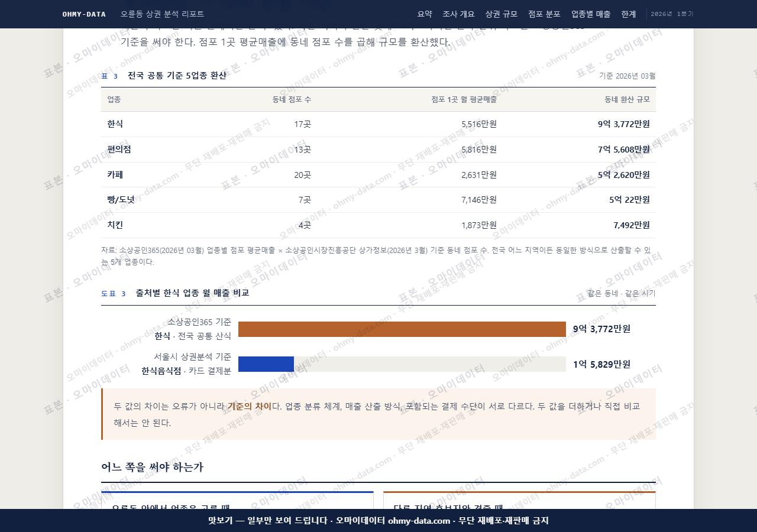
Task: Click the 7곳 store count cell
Action: point(305,200)
